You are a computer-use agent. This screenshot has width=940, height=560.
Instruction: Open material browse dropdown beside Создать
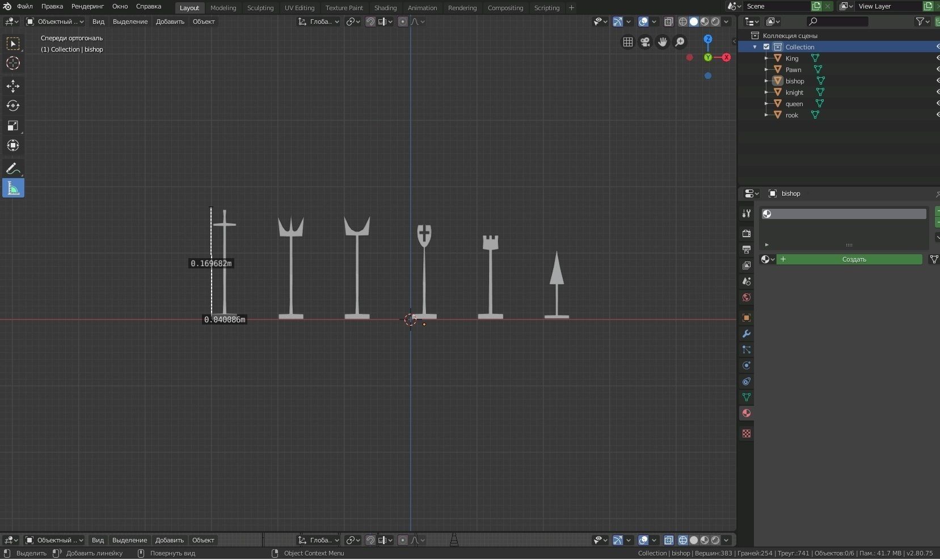click(768, 259)
